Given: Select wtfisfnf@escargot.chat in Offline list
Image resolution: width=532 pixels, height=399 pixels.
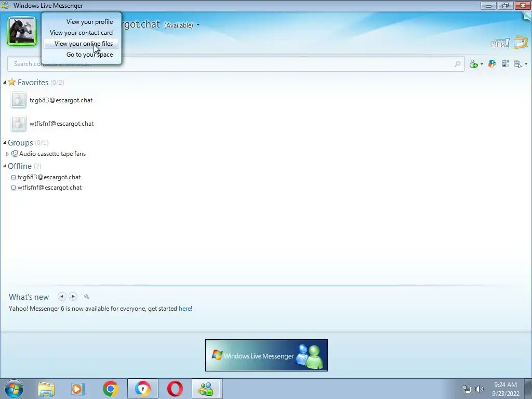Looking at the screenshot, I should (x=49, y=188).
